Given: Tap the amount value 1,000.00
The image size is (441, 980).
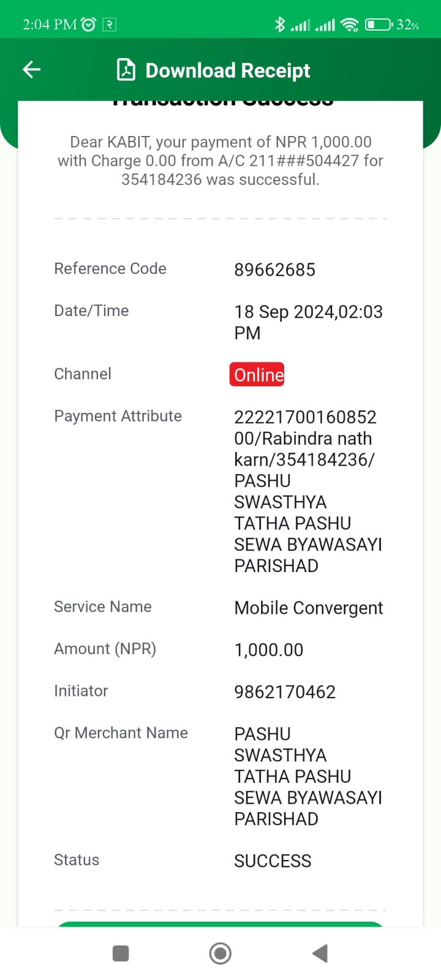Looking at the screenshot, I should click(x=269, y=650).
